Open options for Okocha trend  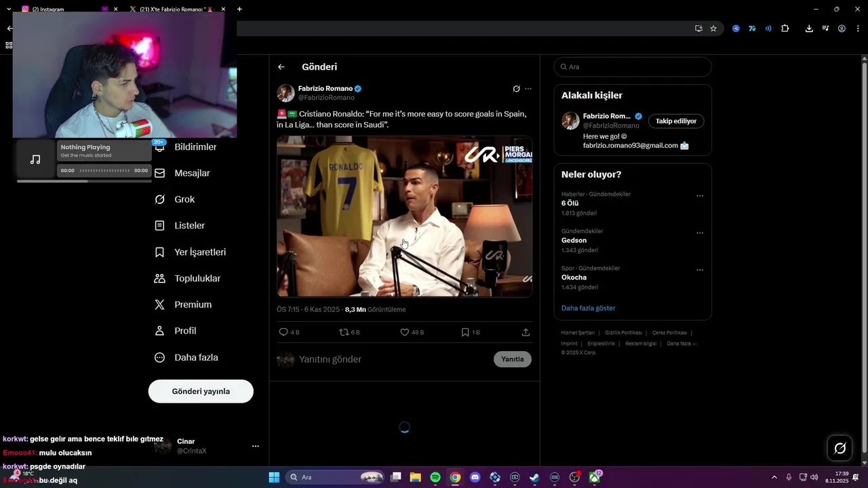(700, 270)
